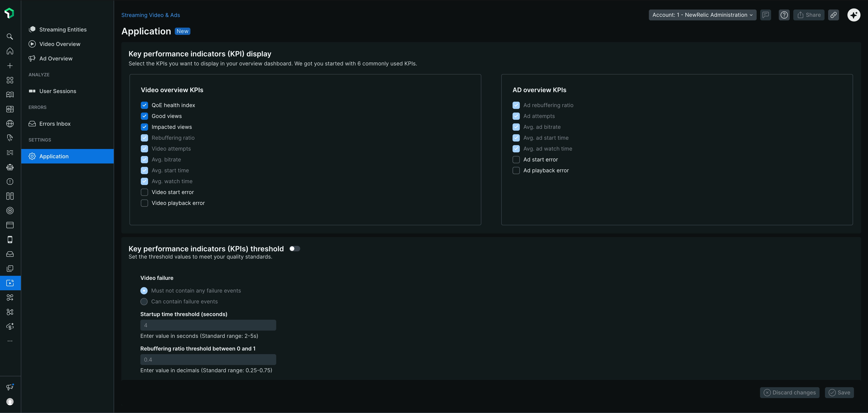Click the Save button
868x413 pixels.
click(x=840, y=392)
